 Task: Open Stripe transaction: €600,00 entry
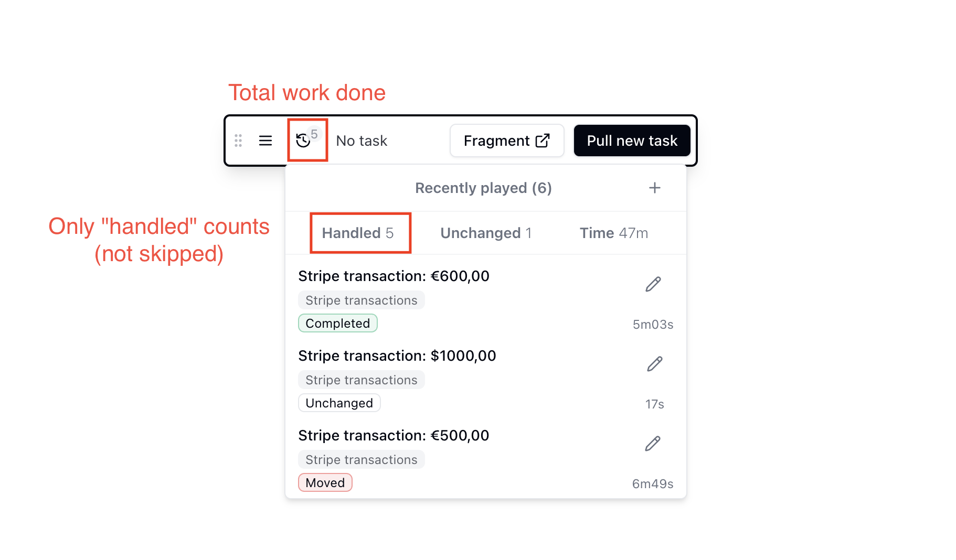pyautogui.click(x=394, y=276)
